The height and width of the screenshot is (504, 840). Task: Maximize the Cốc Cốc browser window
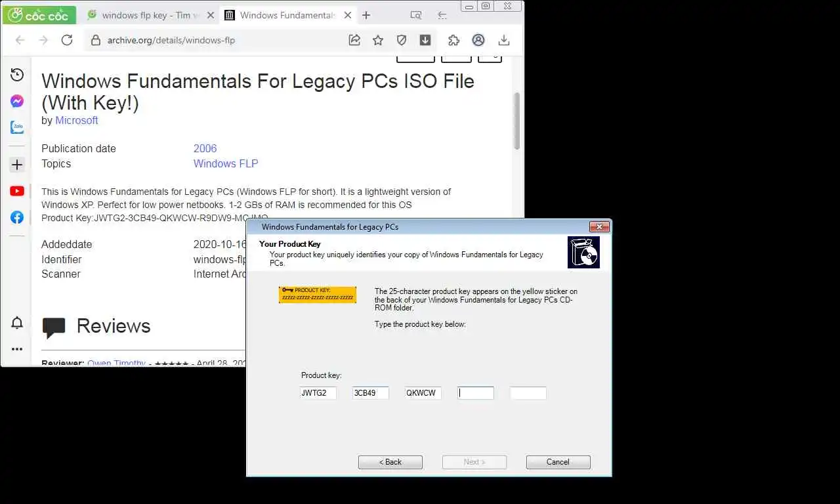[486, 7]
